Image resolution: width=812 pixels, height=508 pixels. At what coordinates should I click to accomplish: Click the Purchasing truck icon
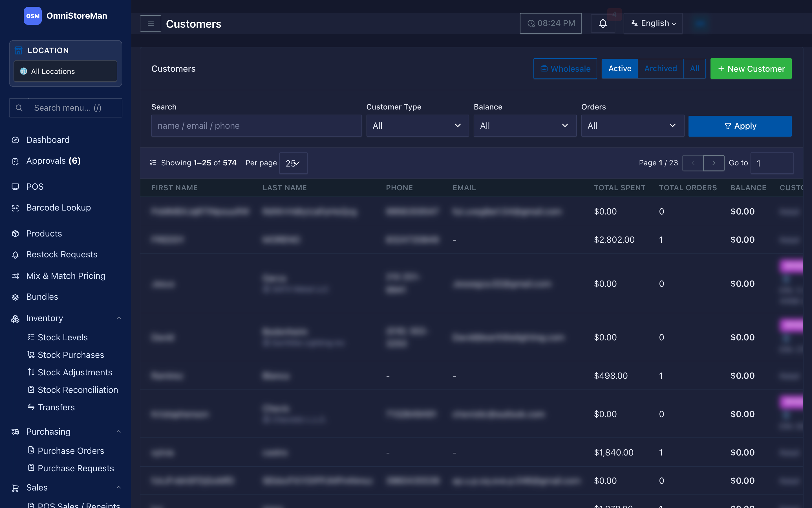pos(16,432)
